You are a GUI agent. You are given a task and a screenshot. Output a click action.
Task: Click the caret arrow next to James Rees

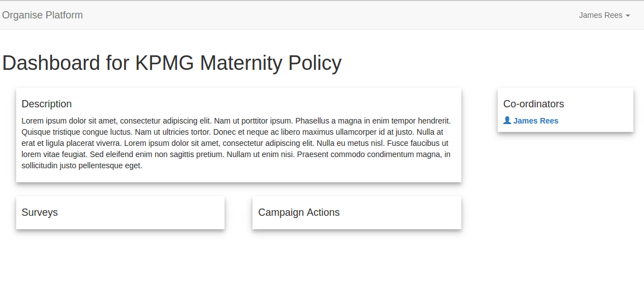628,16
